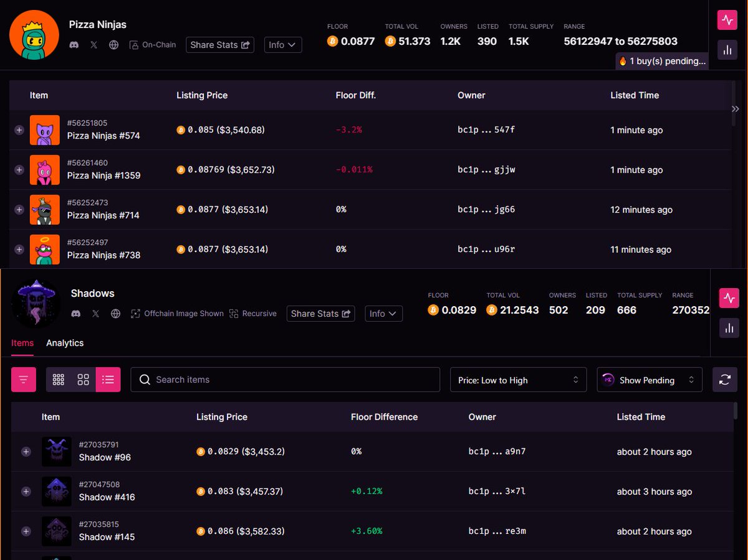Screen dimensions: 748x560
Task: Expand row for Shadow #96
Action: click(x=26, y=451)
